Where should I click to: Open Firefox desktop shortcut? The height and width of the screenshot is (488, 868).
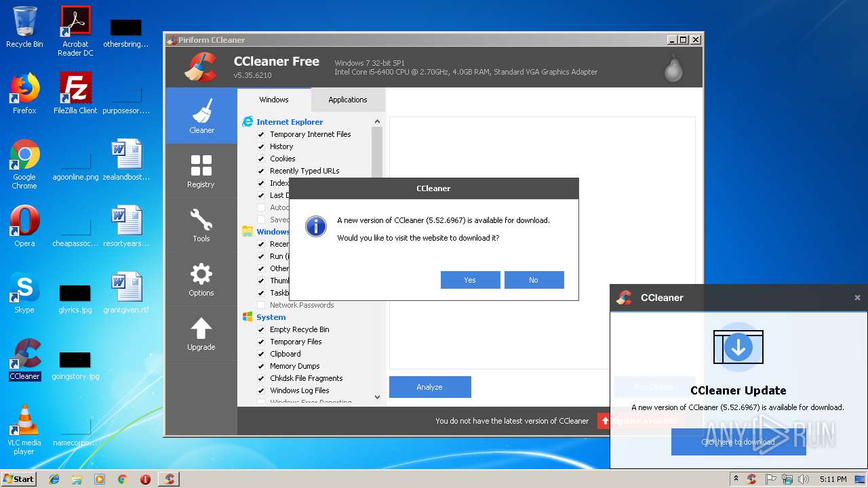(x=24, y=94)
